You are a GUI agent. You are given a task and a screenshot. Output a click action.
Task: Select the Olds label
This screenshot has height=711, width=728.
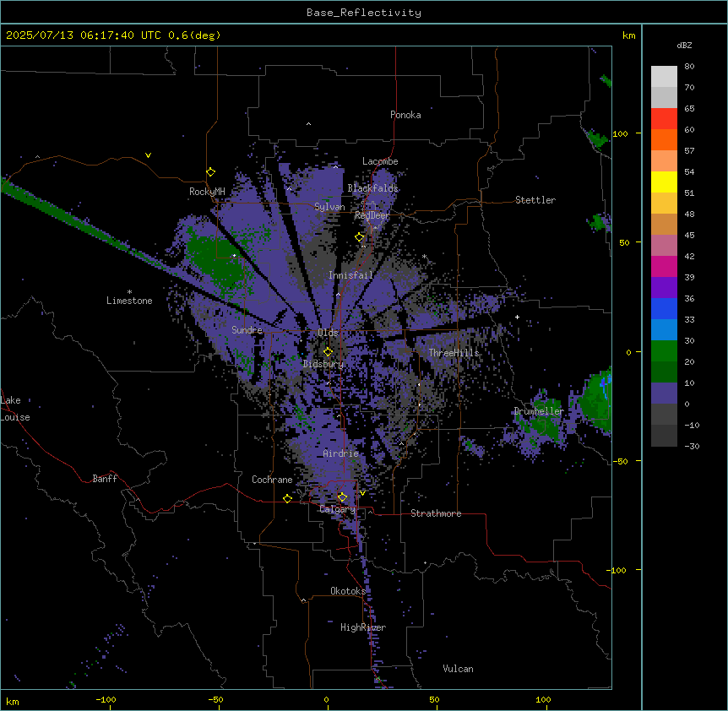pyautogui.click(x=328, y=333)
